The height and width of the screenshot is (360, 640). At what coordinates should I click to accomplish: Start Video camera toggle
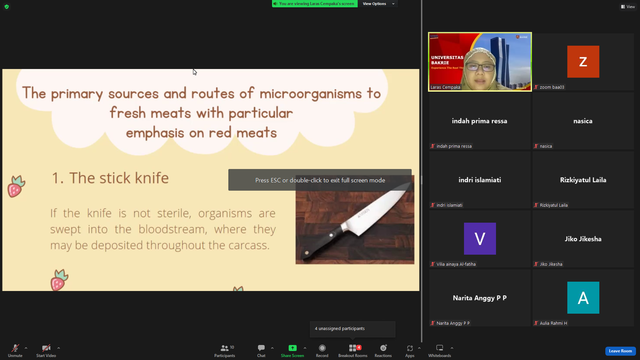pos(46,350)
